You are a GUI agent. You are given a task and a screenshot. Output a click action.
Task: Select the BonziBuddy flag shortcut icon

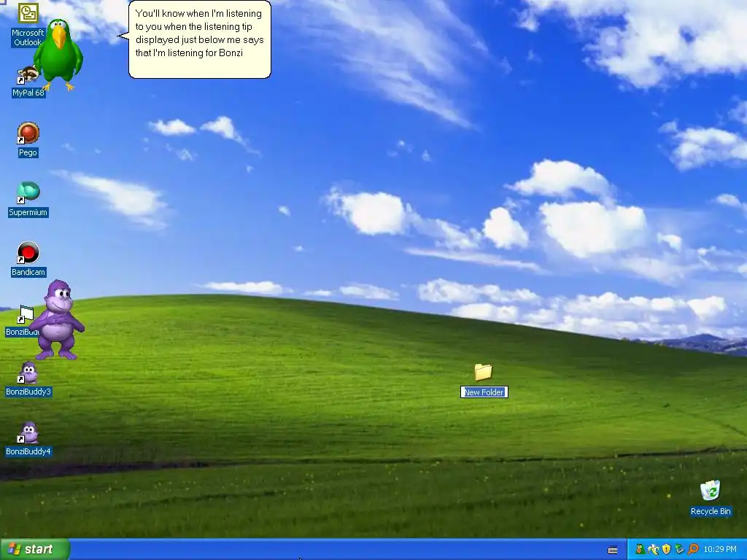(x=25, y=314)
